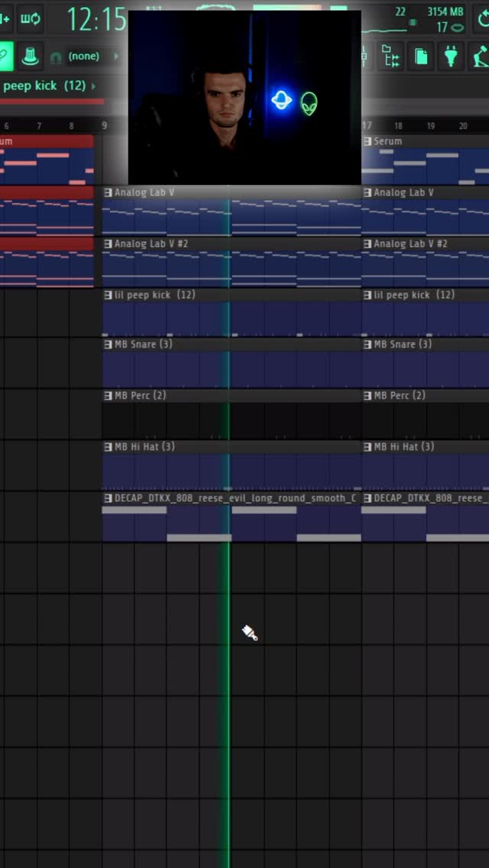Screen dimensions: 489x868
Task: Open the first Analog Lab V clip menu icon
Action: tap(108, 193)
